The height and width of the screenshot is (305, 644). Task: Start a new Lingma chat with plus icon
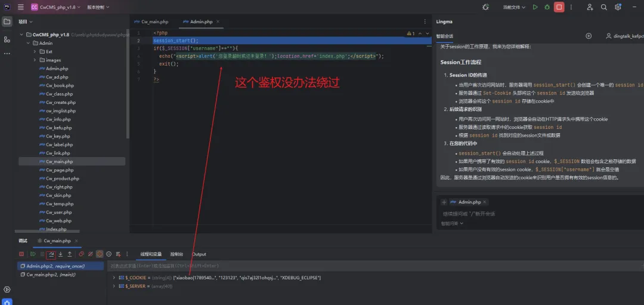pos(589,36)
